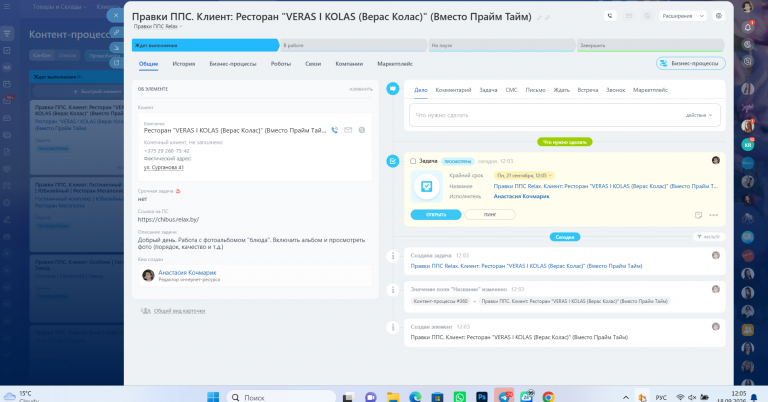This screenshot has width=768, height=402.
Task: Click the Общий вид карточки link
Action: [179, 311]
